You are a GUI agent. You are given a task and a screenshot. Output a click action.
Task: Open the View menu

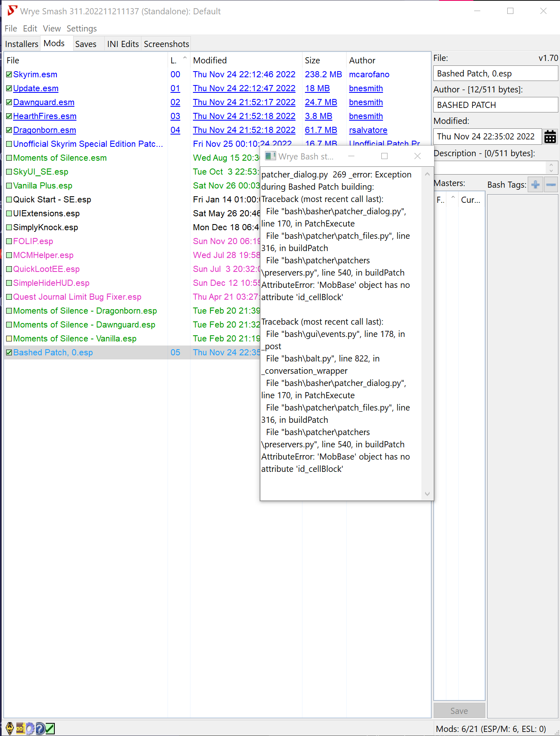pos(52,29)
